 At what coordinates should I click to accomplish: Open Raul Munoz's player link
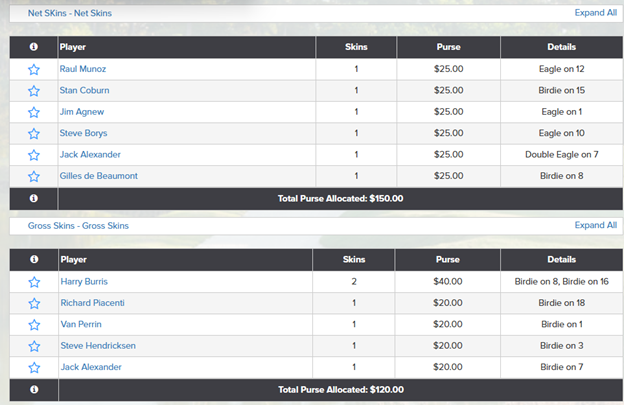(x=82, y=69)
